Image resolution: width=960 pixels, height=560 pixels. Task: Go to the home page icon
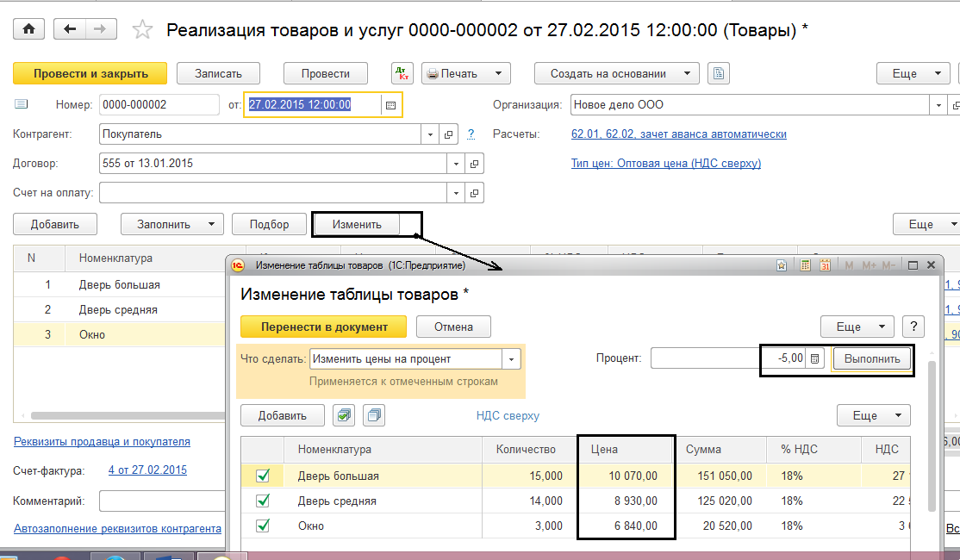(28, 28)
